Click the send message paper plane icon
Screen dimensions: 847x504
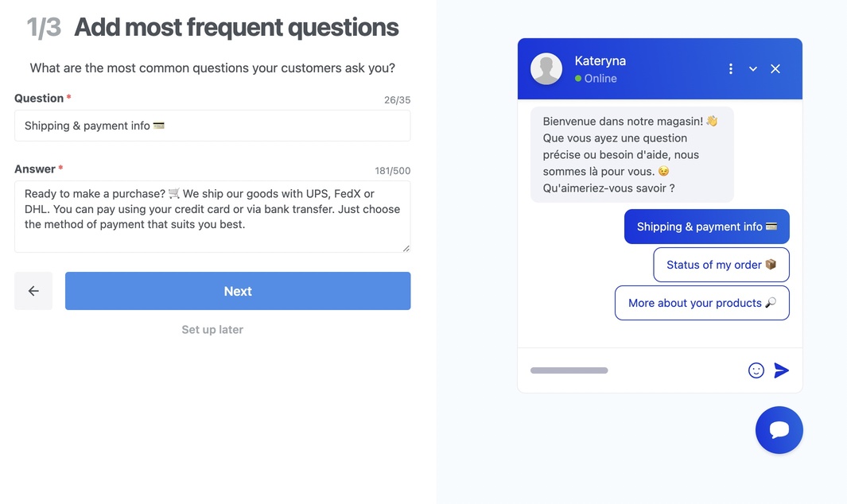(x=781, y=370)
